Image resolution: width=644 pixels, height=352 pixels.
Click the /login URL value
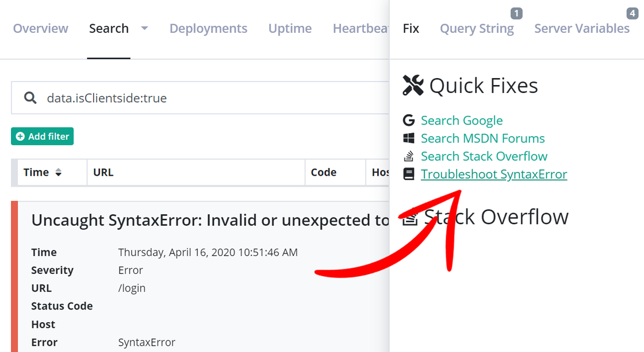pos(132,288)
